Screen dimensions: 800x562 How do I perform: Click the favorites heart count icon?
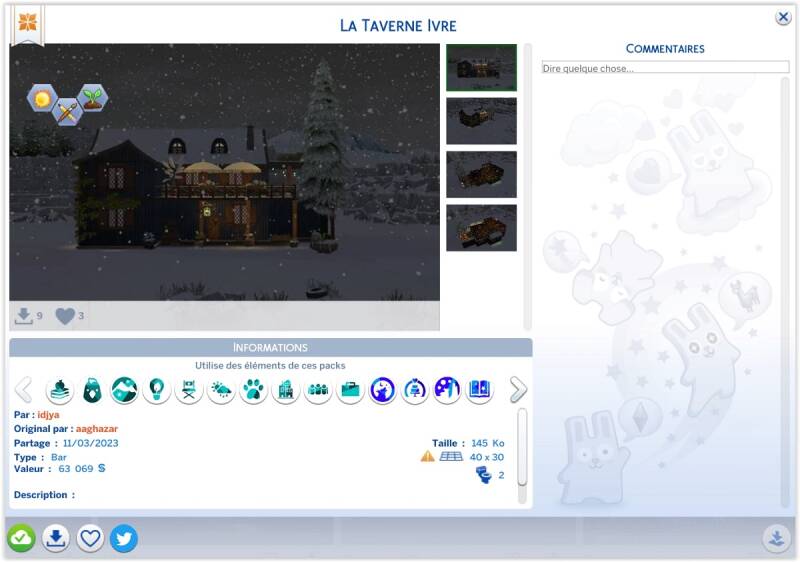pyautogui.click(x=65, y=317)
